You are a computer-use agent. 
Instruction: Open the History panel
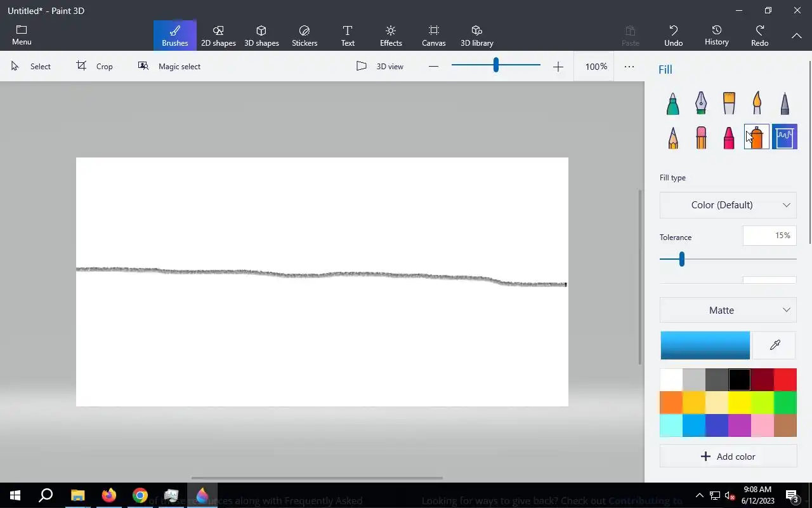pyautogui.click(x=717, y=36)
